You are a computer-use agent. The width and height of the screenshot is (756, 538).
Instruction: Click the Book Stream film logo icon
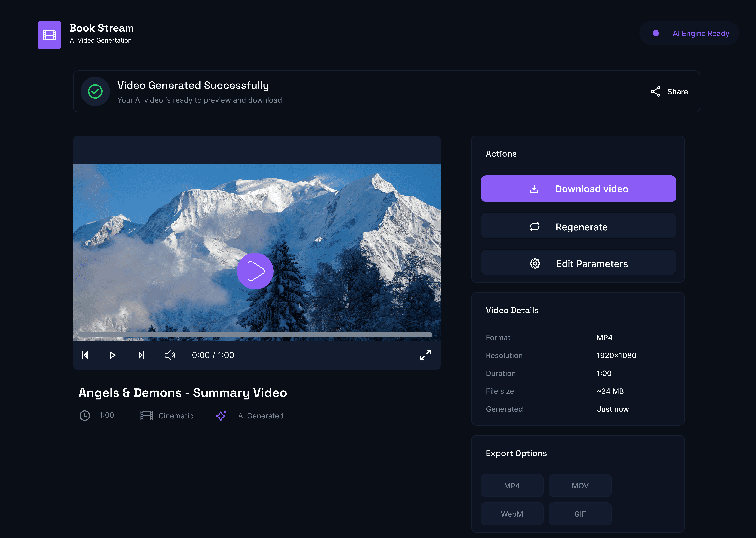pos(49,35)
